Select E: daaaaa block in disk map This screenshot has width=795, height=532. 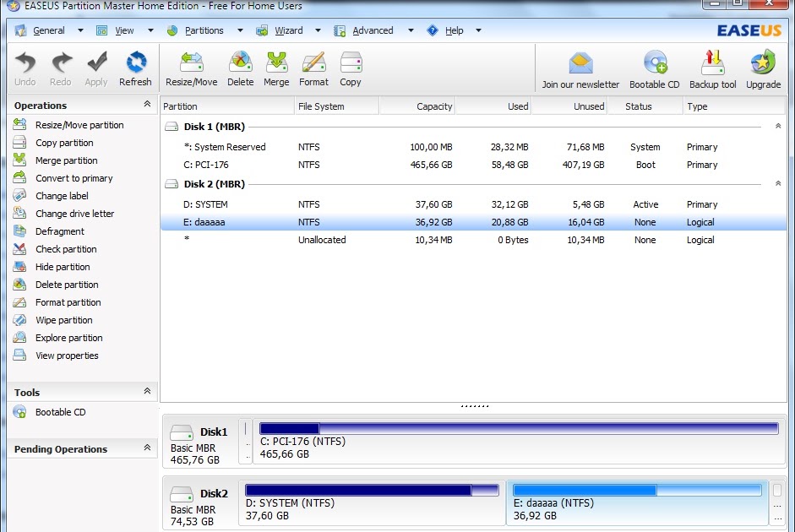coord(637,503)
